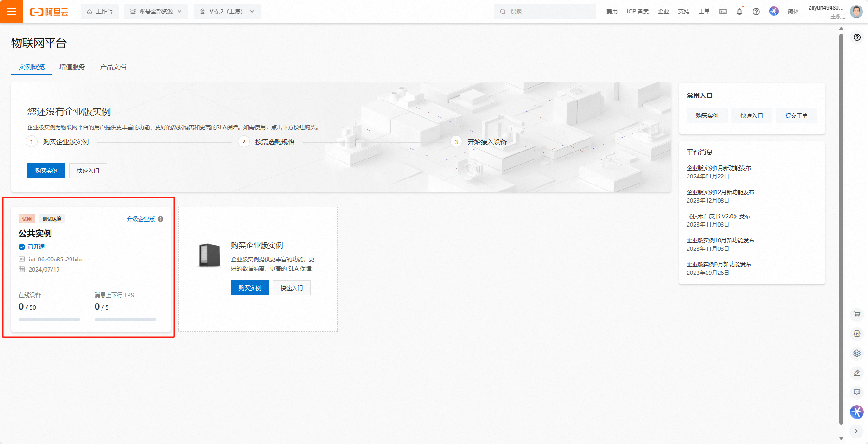Open the 华东2（上海）region selector
The width and height of the screenshot is (868, 444).
pyautogui.click(x=227, y=12)
